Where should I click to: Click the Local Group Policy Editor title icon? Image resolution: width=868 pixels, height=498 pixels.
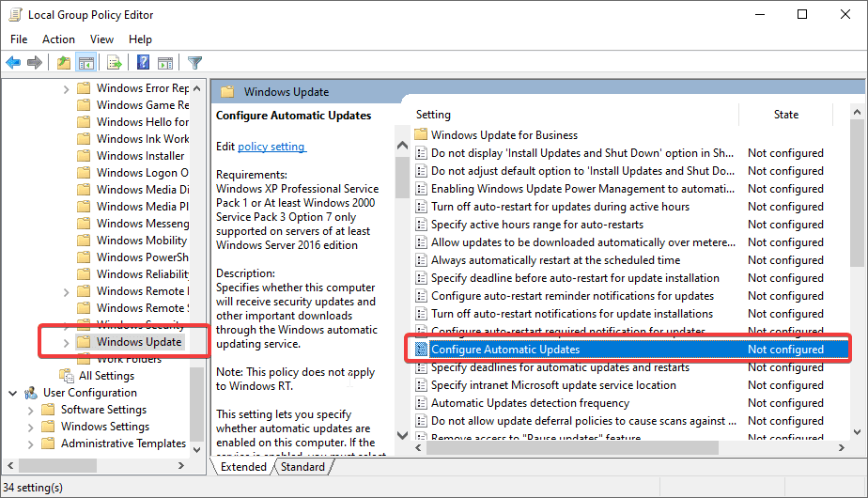click(15, 14)
